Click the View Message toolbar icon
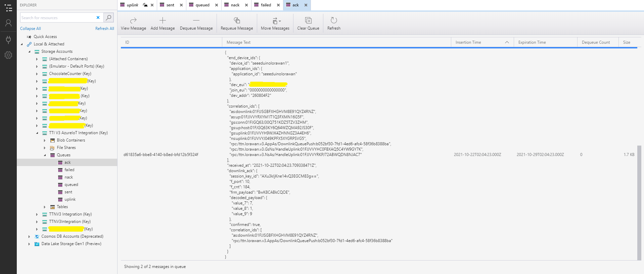The height and width of the screenshot is (274, 644). tap(133, 21)
